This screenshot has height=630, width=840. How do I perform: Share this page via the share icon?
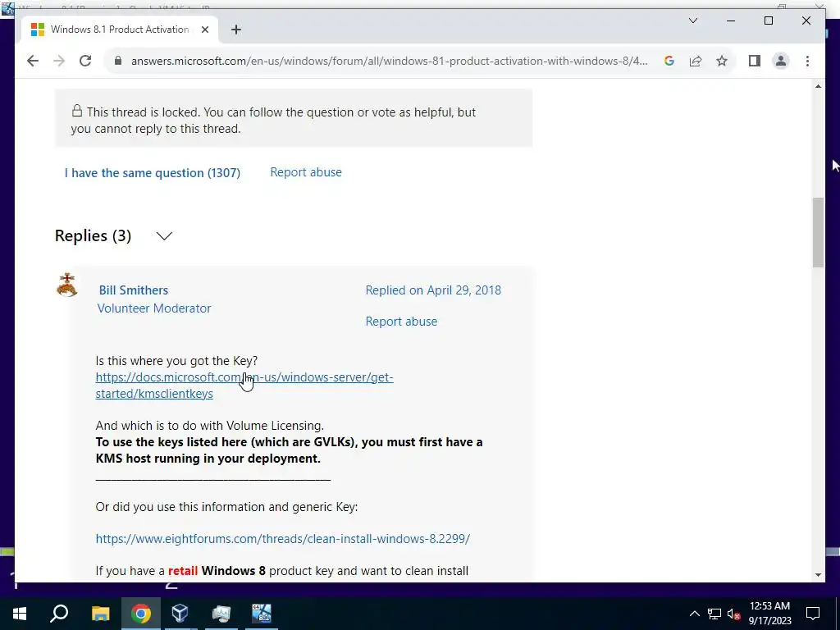pos(696,61)
